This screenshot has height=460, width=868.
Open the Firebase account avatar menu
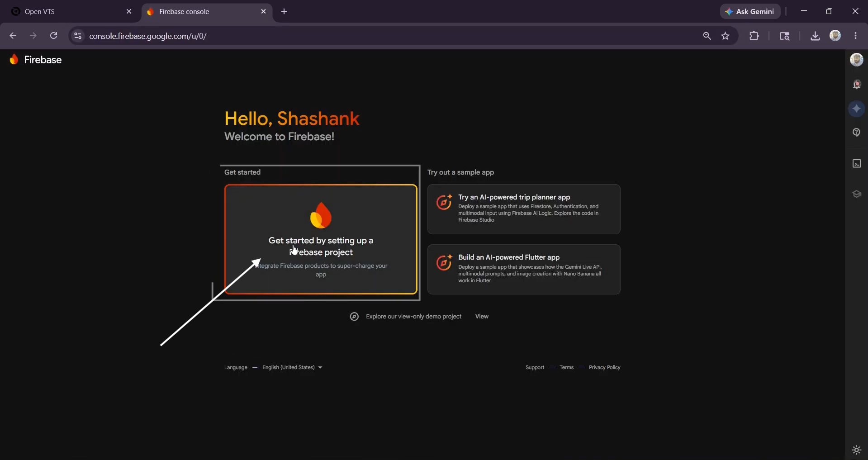coord(856,60)
